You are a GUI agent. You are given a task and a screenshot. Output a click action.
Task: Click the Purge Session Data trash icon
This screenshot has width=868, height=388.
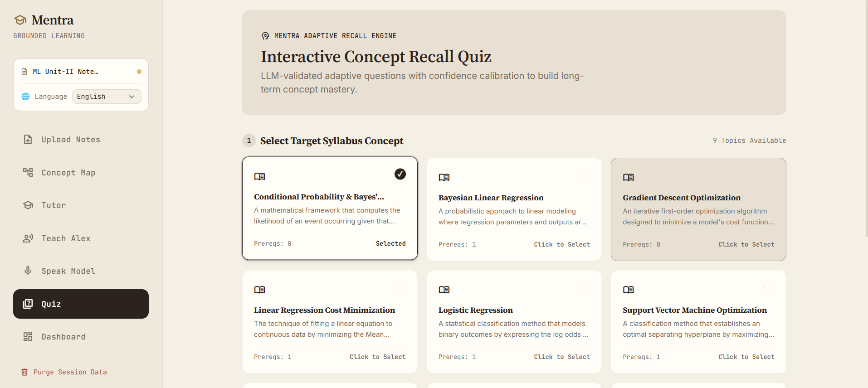coord(24,372)
